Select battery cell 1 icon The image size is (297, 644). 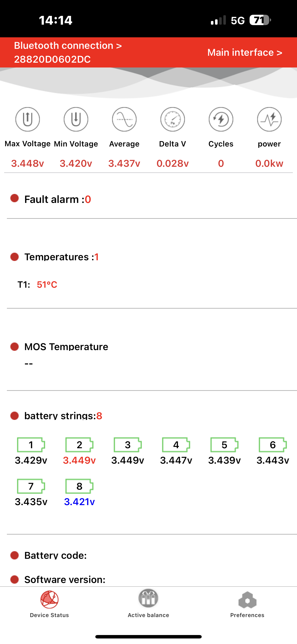point(31,445)
